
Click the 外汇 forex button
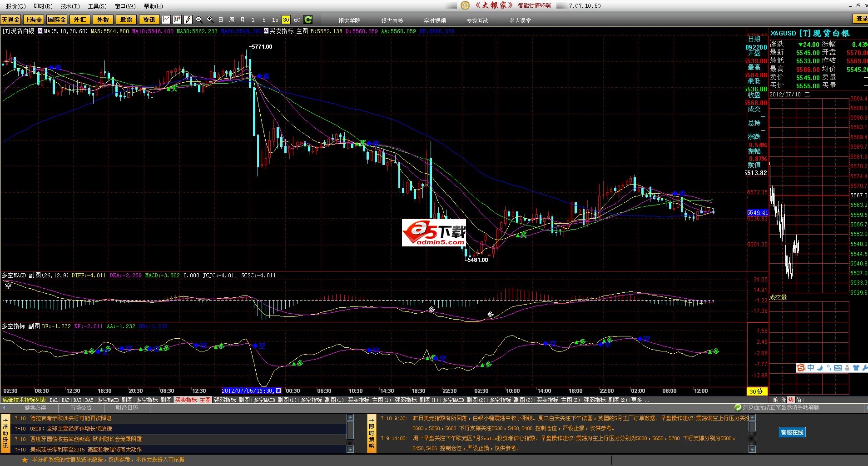pyautogui.click(x=80, y=20)
